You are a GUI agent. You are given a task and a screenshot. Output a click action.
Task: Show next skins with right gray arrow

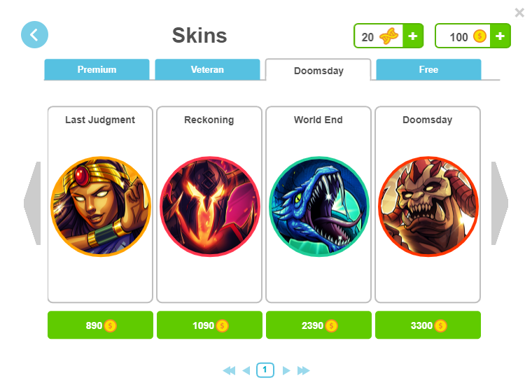pyautogui.click(x=500, y=203)
